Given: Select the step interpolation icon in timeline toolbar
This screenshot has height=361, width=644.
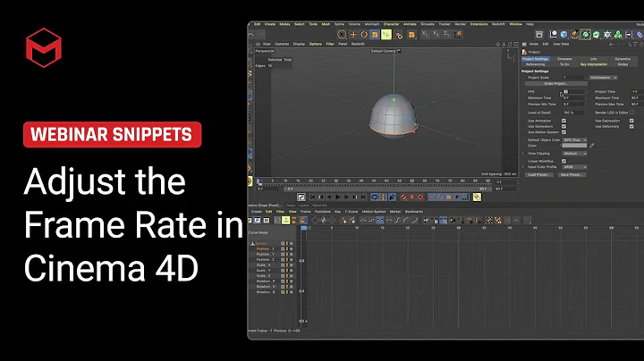Looking at the screenshot, I should (371, 221).
